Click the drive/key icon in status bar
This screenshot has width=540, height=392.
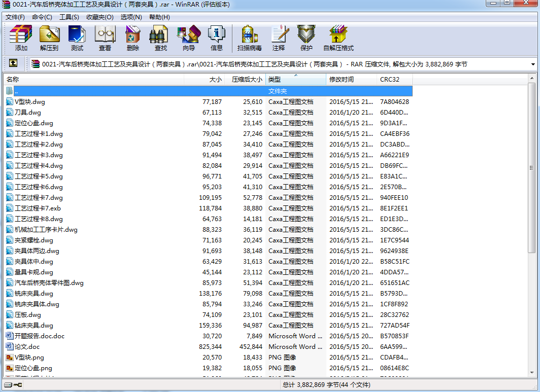(x=13, y=385)
